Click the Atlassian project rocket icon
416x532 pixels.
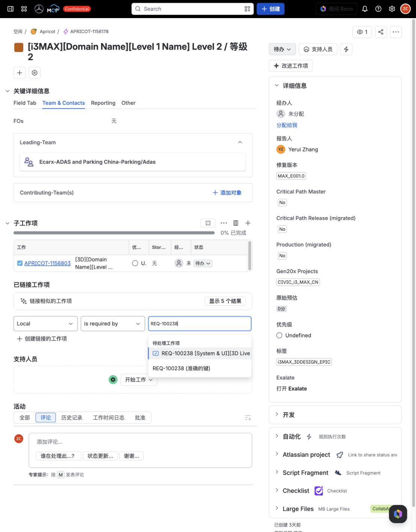340,455
